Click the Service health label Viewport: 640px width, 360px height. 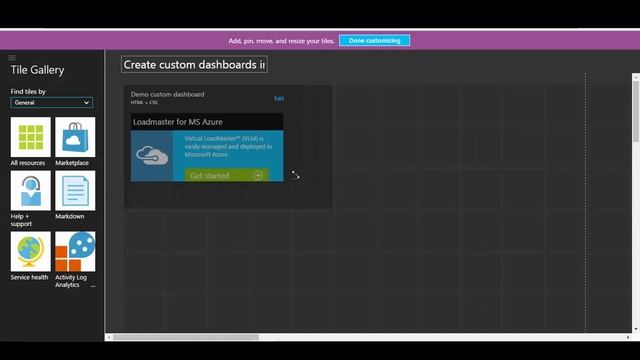click(x=29, y=277)
